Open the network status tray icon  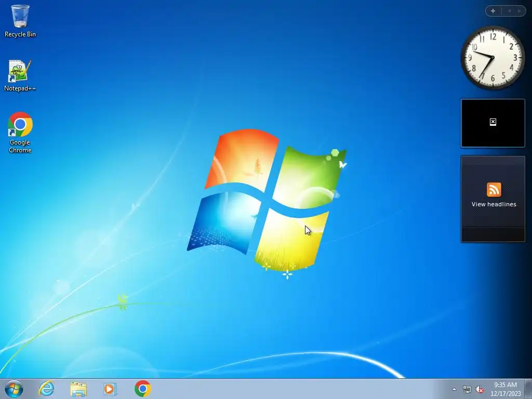pos(467,389)
